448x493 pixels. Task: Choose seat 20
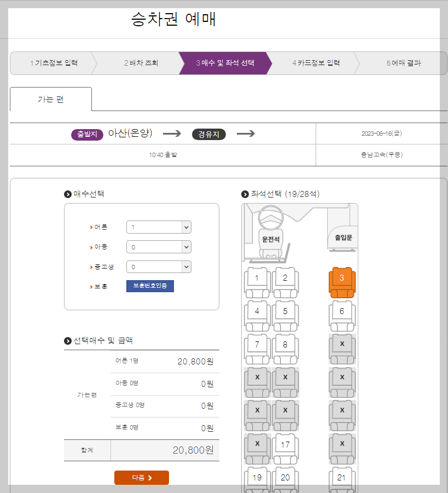coord(285,480)
